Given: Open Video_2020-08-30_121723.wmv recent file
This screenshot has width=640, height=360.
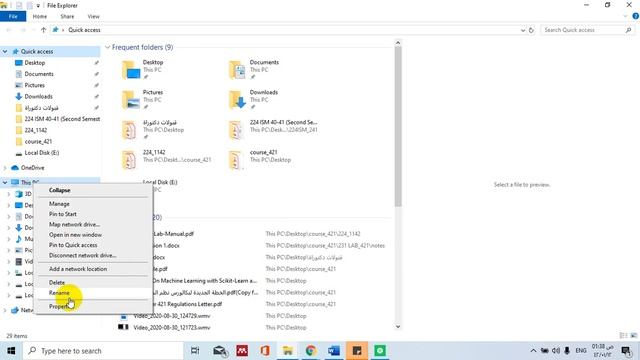Looking at the screenshot, I should point(172,327).
